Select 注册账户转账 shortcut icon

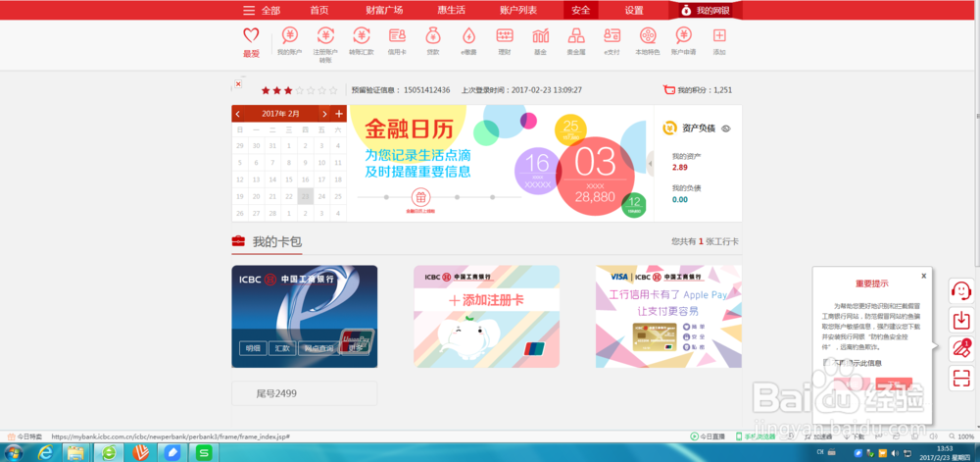click(325, 35)
